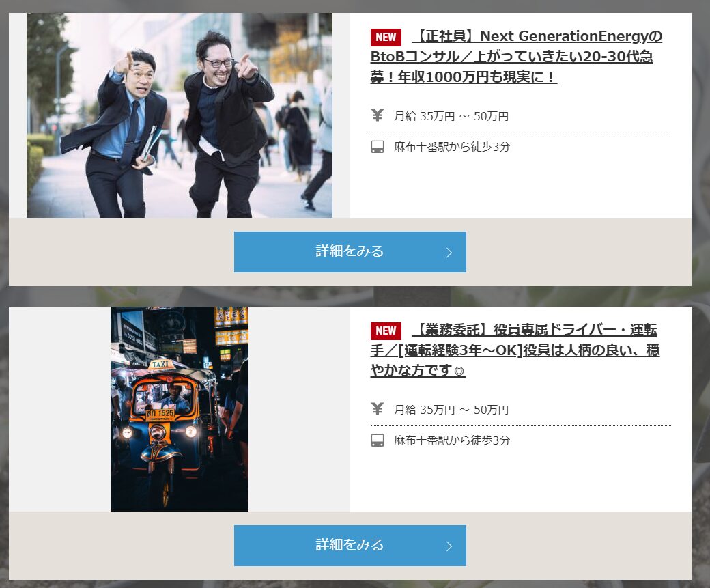Open the 役員専属ドライバー job title link
The height and width of the screenshot is (588, 710).
(x=519, y=350)
